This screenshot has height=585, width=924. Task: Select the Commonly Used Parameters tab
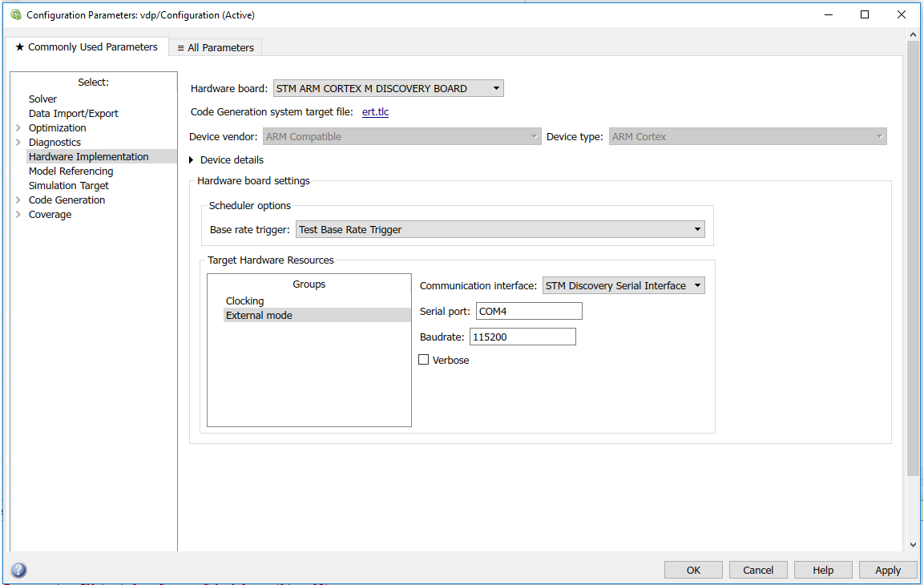tap(87, 47)
